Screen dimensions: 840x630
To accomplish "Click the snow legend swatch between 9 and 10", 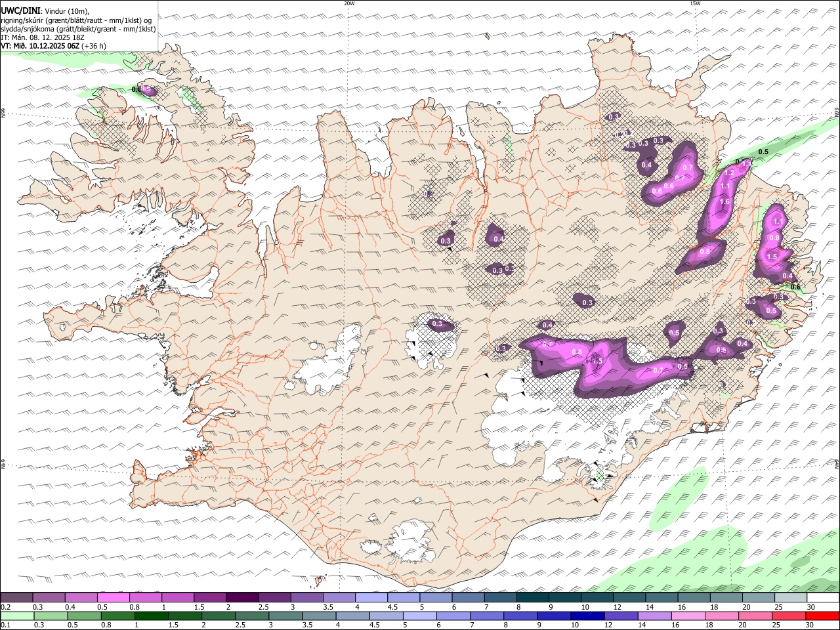I will point(565,597).
